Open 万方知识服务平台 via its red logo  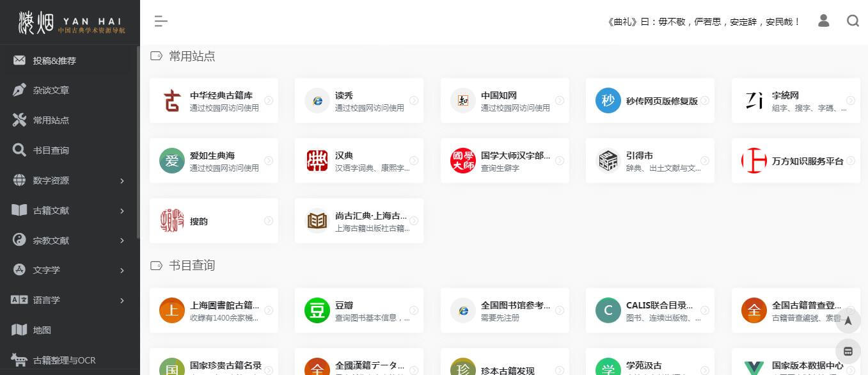[754, 160]
